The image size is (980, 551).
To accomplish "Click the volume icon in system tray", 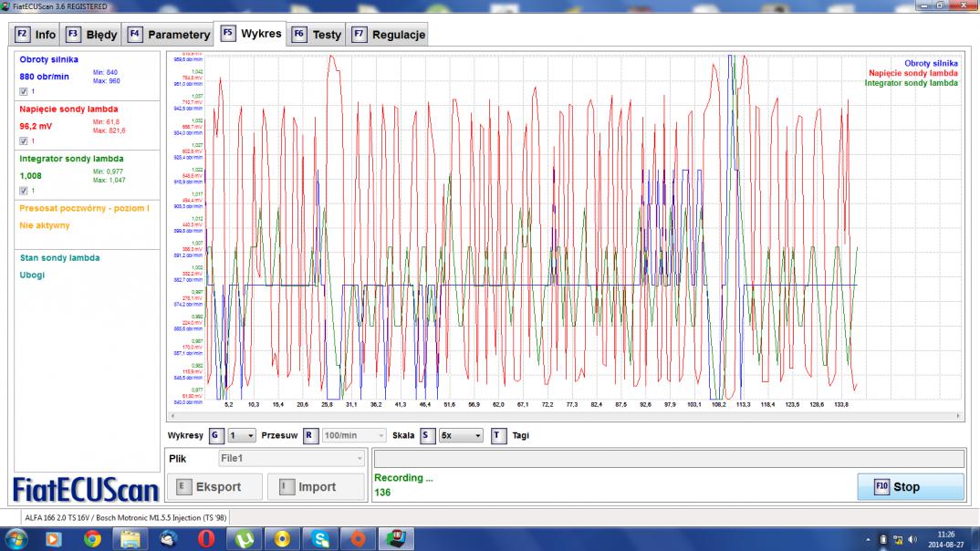I will point(912,539).
